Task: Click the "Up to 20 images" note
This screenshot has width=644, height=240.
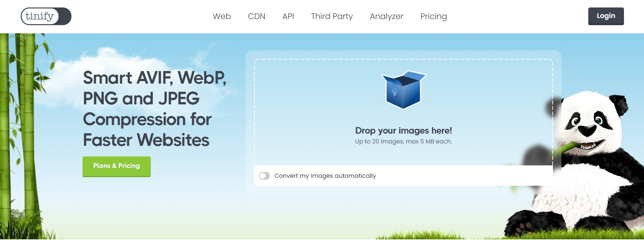Action: pyautogui.click(x=404, y=141)
